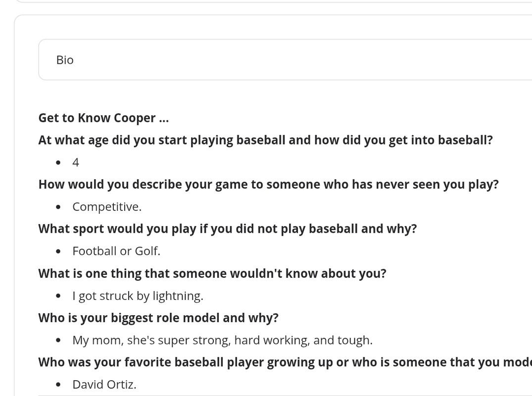Click the question about starting baseball age
532x396 pixels.
click(x=265, y=140)
